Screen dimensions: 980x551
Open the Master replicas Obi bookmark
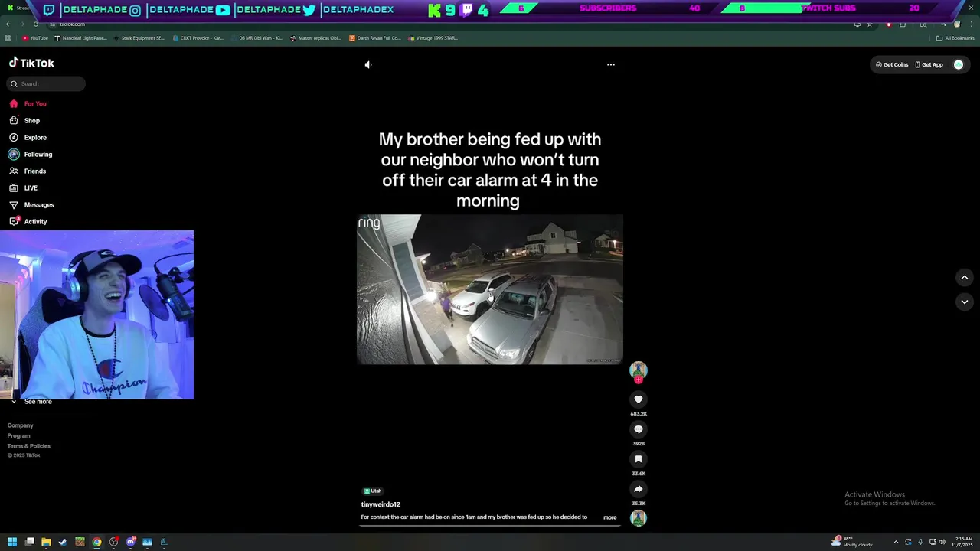[316, 38]
